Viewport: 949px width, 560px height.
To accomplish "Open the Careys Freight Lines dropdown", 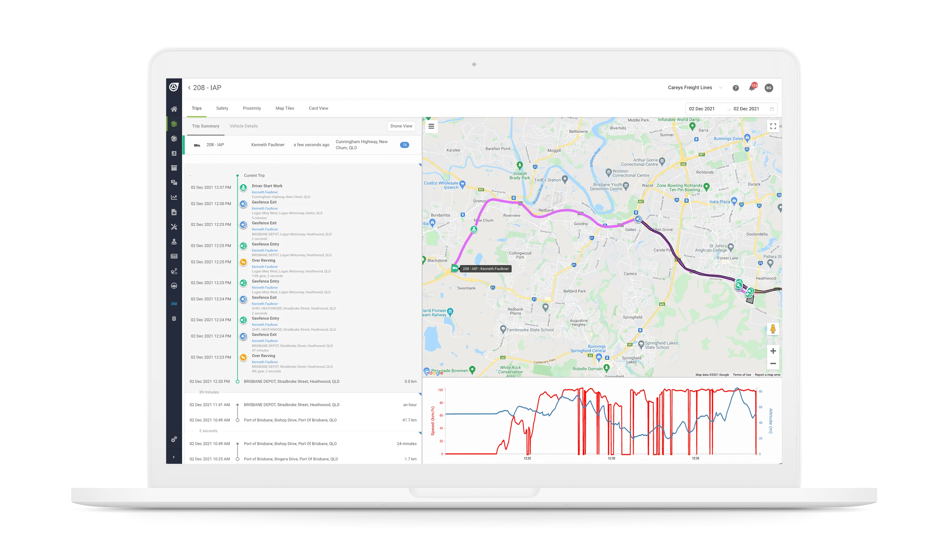I will click(695, 88).
